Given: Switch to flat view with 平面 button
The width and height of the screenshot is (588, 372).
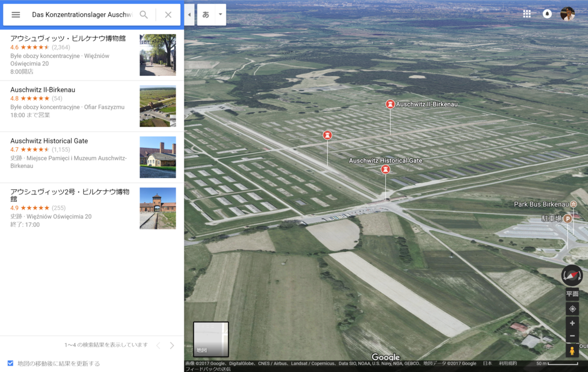Looking at the screenshot, I should coord(572,294).
